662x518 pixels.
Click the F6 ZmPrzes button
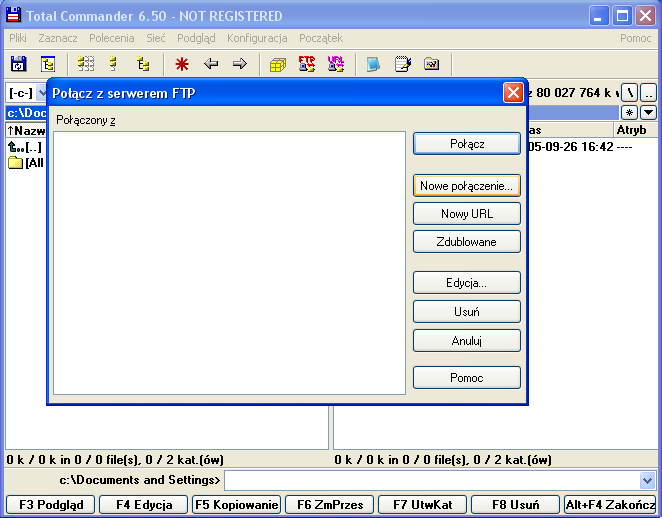pyautogui.click(x=330, y=504)
